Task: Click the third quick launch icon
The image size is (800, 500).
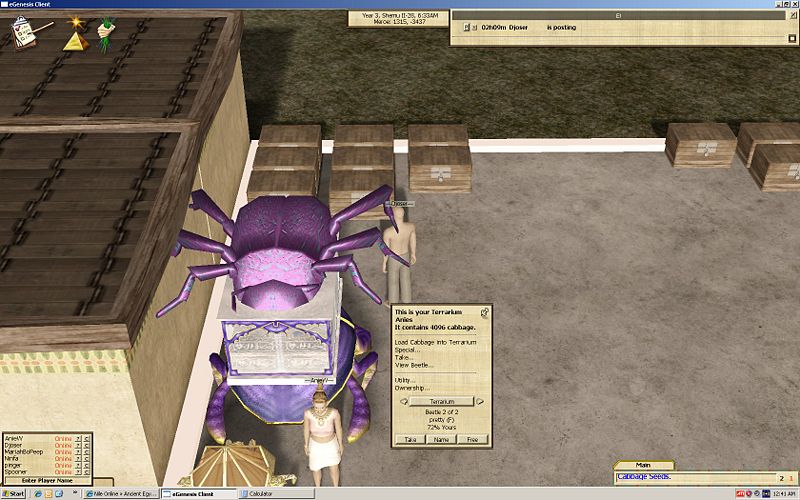Action: (59, 494)
